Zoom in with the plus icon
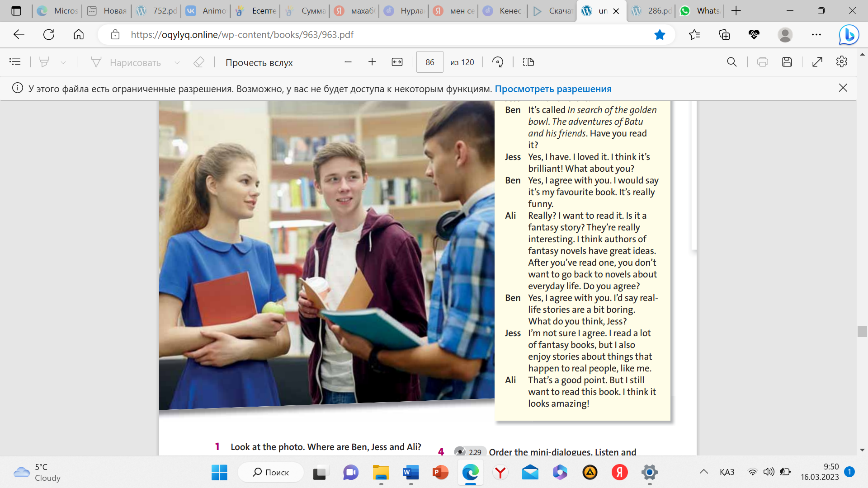Image resolution: width=868 pixels, height=488 pixels. click(372, 62)
